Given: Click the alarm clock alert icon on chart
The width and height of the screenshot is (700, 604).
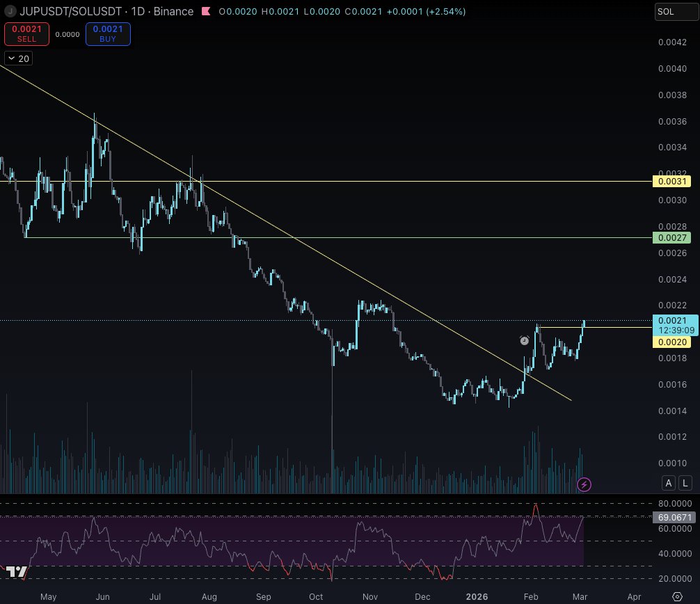Looking at the screenshot, I should (x=525, y=340).
